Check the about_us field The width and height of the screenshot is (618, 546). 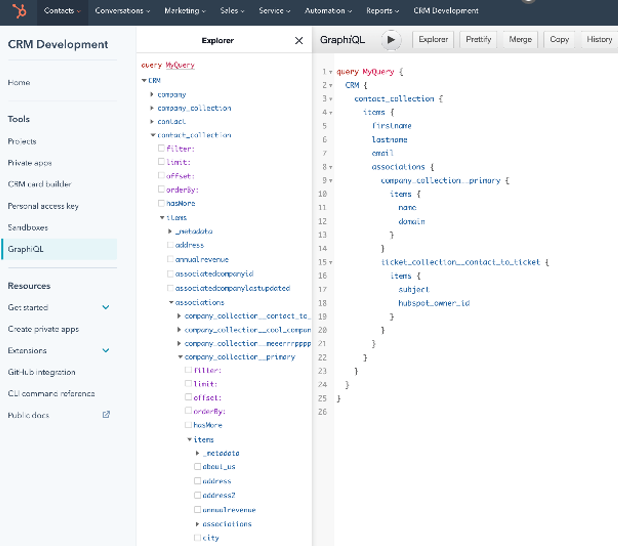[x=197, y=466]
